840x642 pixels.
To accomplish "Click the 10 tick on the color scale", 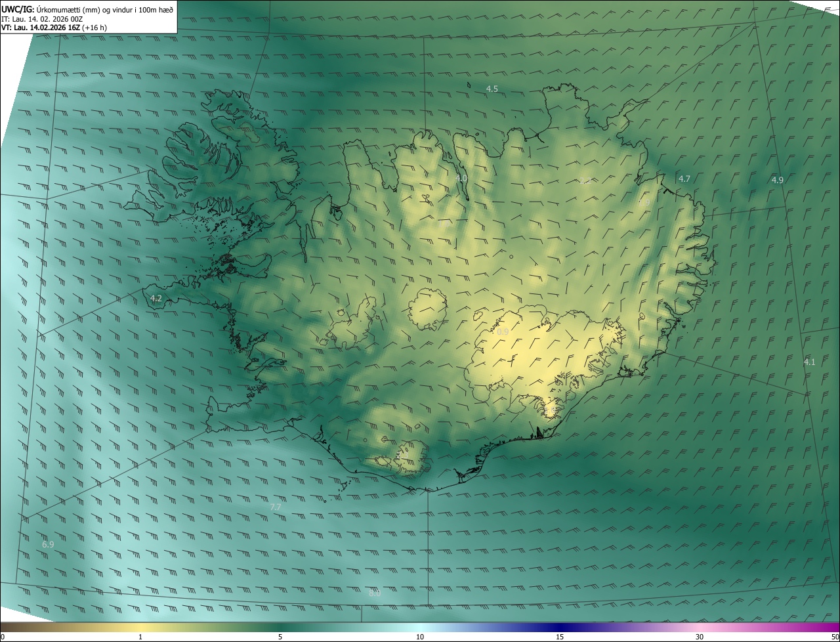I will click(420, 637).
